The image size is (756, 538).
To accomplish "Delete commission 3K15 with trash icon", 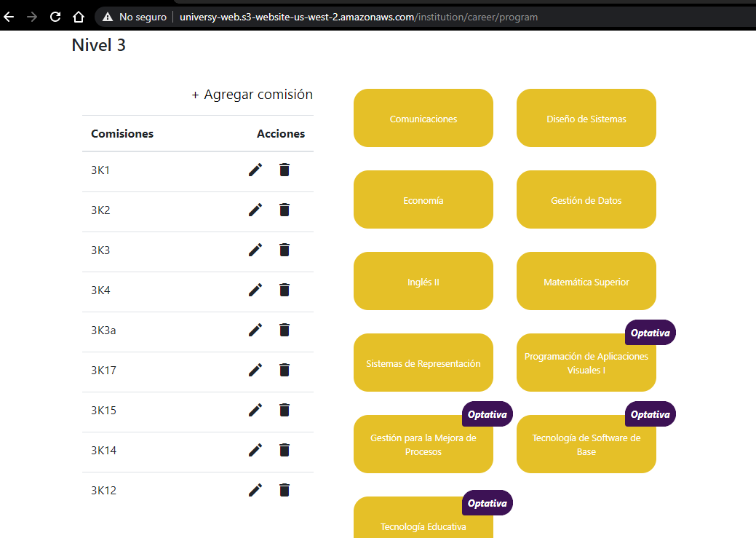I will click(285, 410).
